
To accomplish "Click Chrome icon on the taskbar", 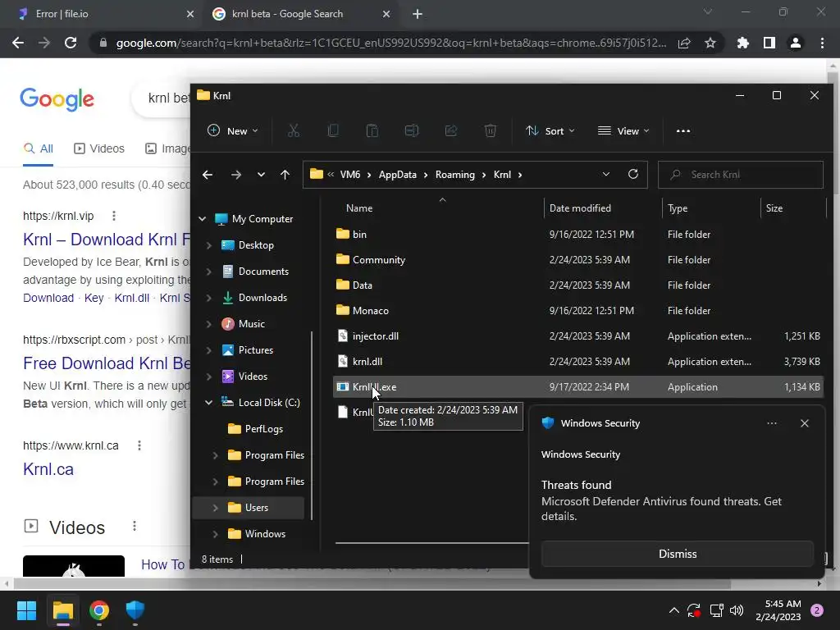I will click(x=99, y=610).
